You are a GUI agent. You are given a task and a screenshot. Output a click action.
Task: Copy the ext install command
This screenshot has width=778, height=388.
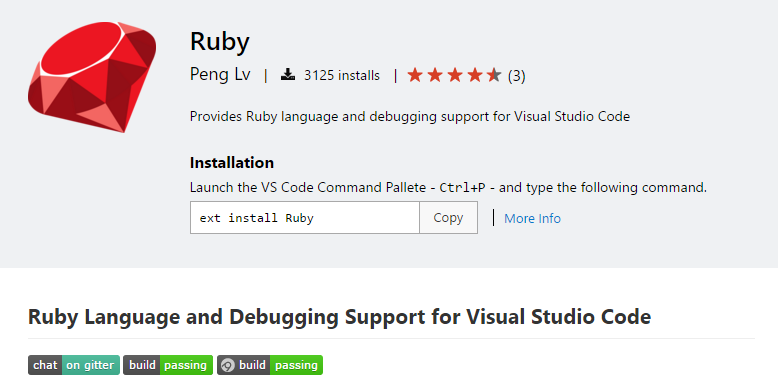pyautogui.click(x=448, y=217)
